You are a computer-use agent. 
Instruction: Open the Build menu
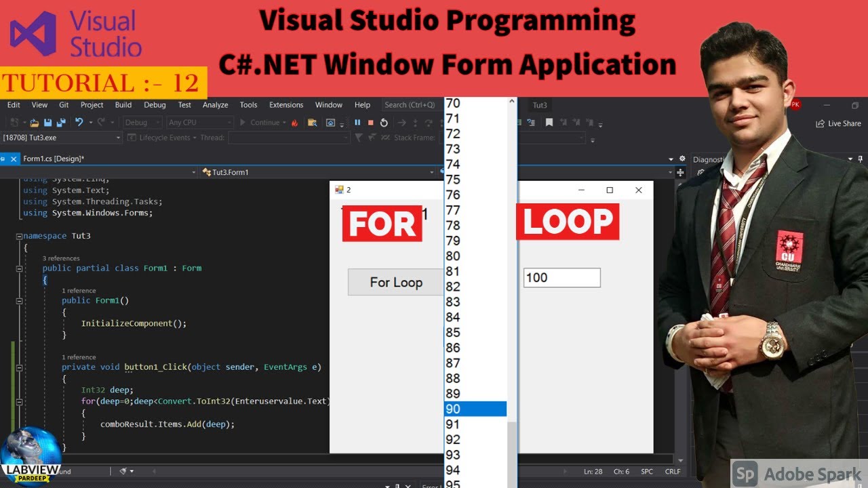click(x=123, y=105)
